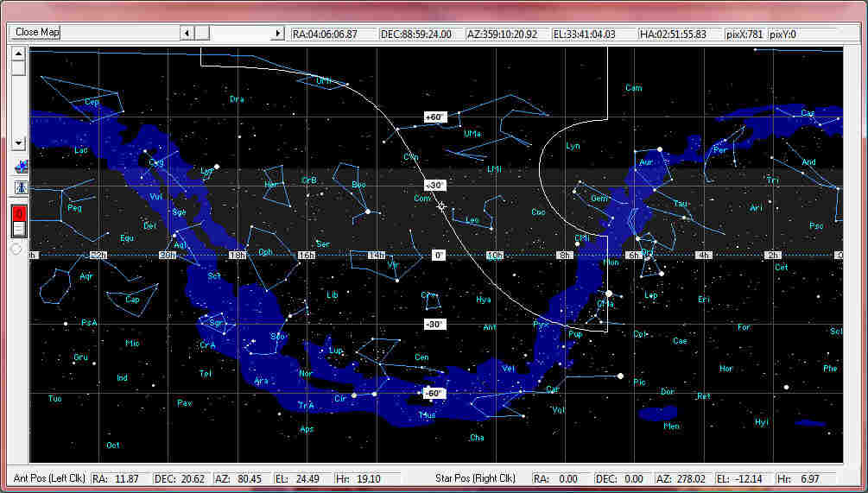Viewport: 868px width, 493px height.
Task: Click the vertical scrollbar down arrow
Action: 18,142
